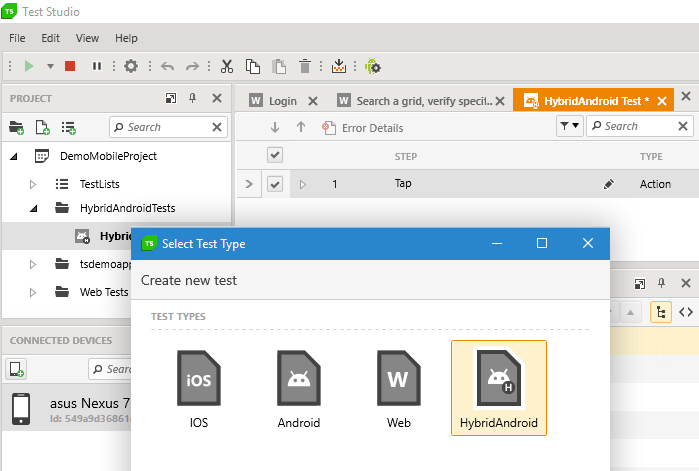This screenshot has width=699, height=471.
Task: Collapse the HybridAndroidTests folder
Action: 33,209
